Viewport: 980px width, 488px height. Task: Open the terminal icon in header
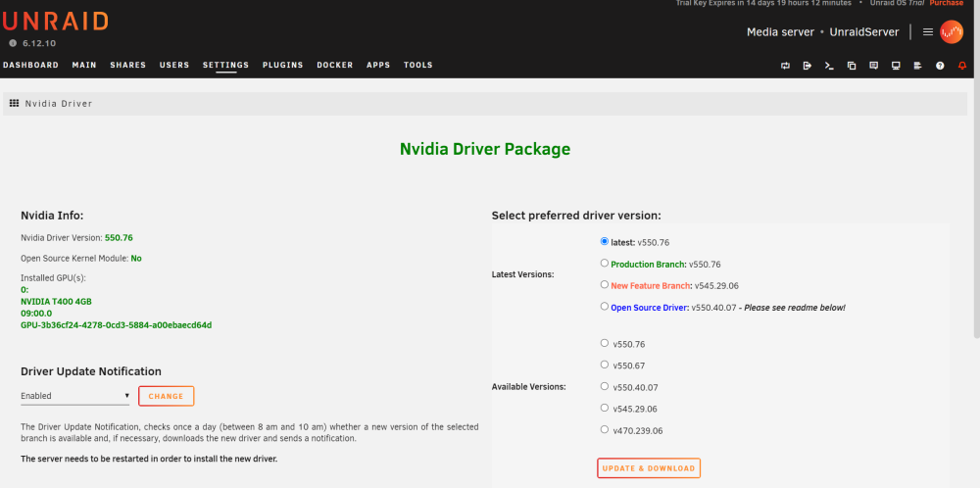[x=829, y=66]
